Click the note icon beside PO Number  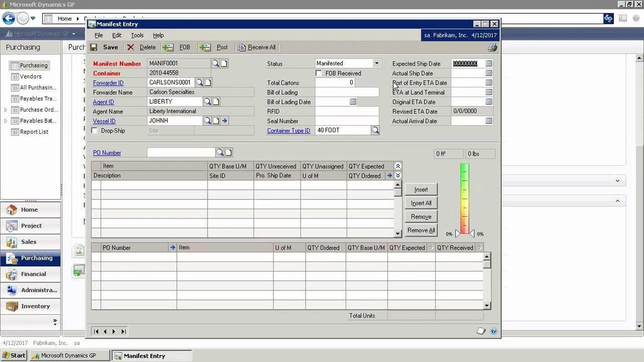228,152
